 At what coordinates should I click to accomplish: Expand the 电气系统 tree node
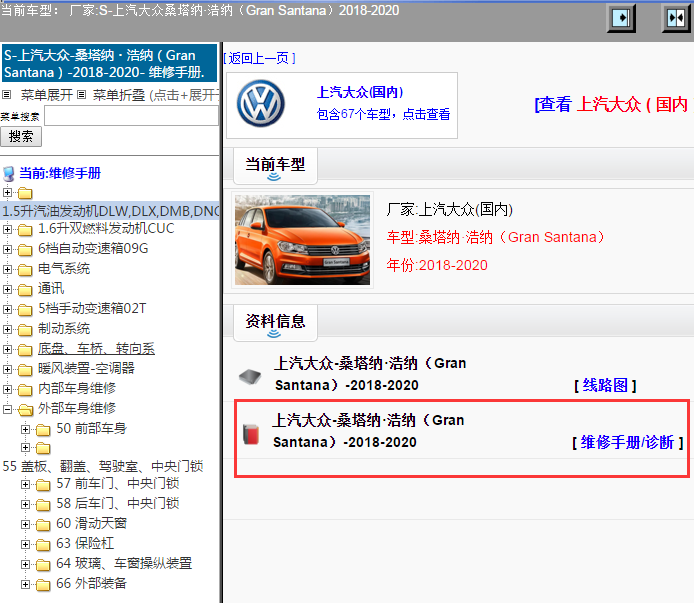point(7,269)
